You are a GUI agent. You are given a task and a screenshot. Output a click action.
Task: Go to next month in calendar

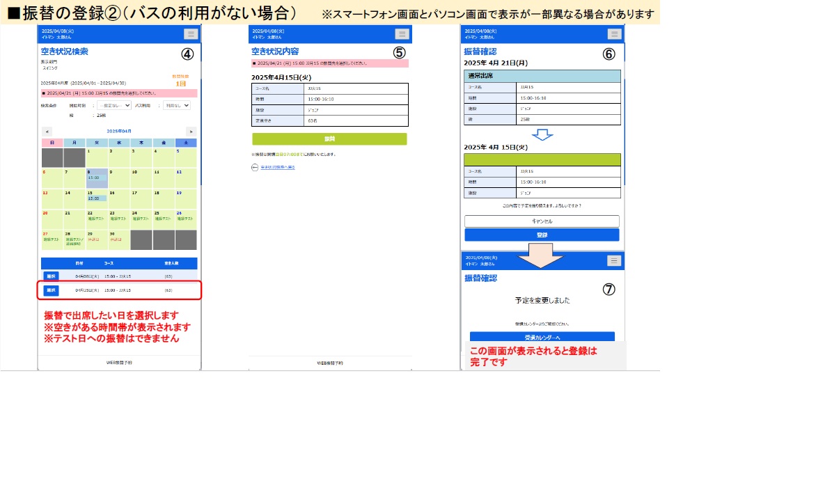[191, 132]
